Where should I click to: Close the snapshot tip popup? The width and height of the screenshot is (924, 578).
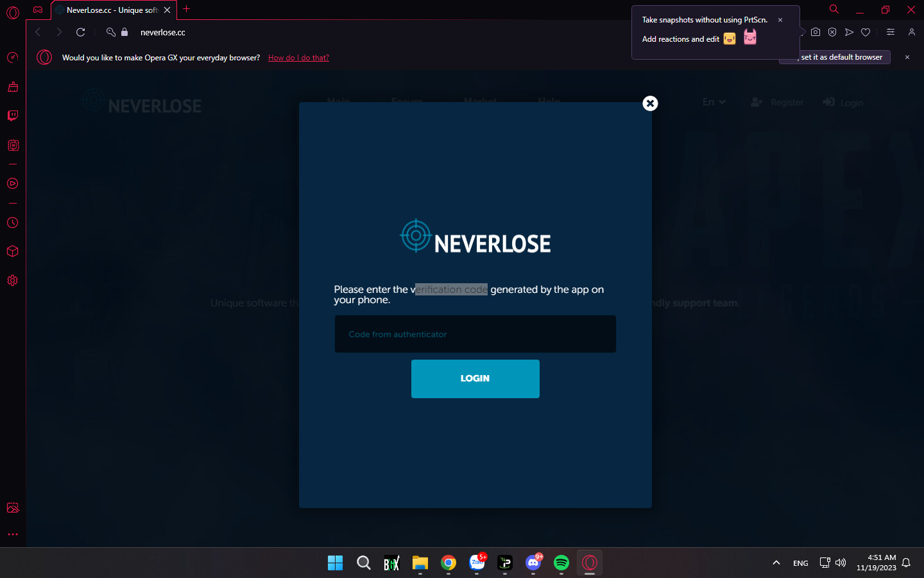pos(780,20)
